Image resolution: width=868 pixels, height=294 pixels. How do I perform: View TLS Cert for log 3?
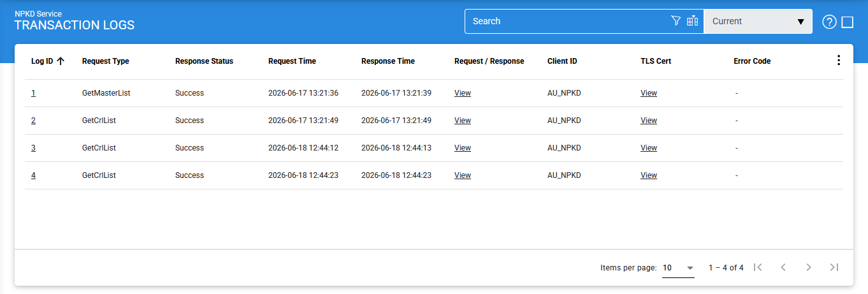pyautogui.click(x=649, y=148)
